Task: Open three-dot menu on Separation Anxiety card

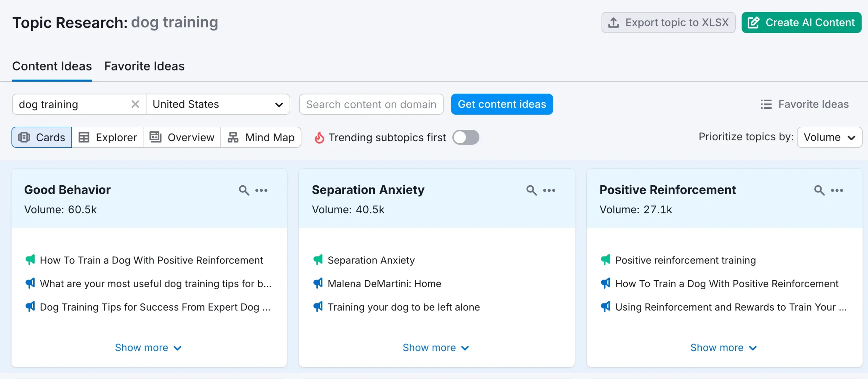Action: [x=549, y=190]
